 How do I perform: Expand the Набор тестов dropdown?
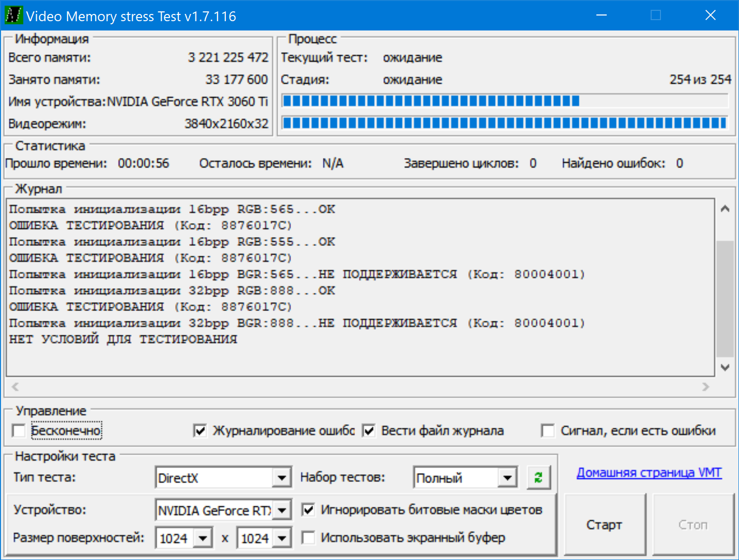[x=507, y=478]
